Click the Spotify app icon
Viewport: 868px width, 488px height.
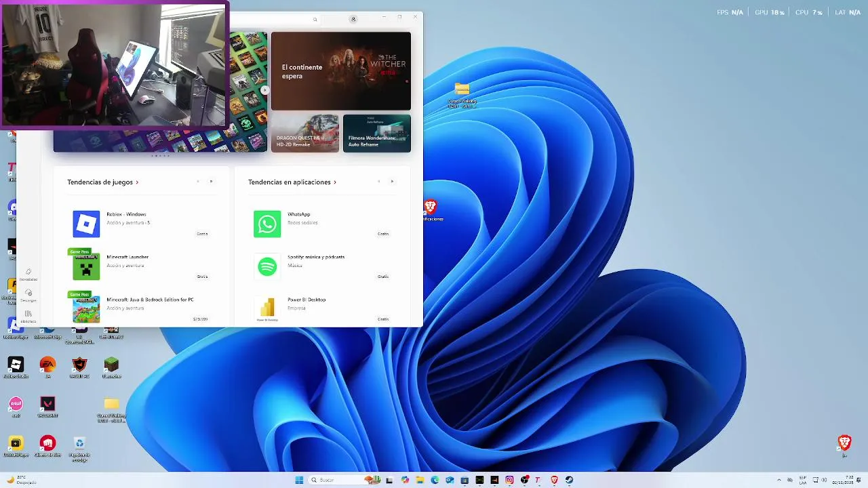click(x=267, y=267)
